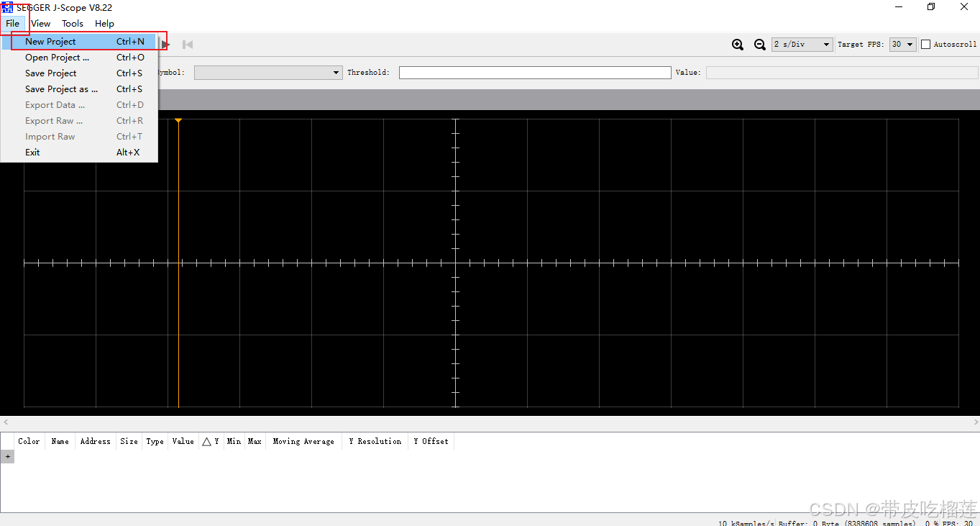This screenshot has height=526, width=980.
Task: Select Open Project ... menu entry
Action: 79,58
